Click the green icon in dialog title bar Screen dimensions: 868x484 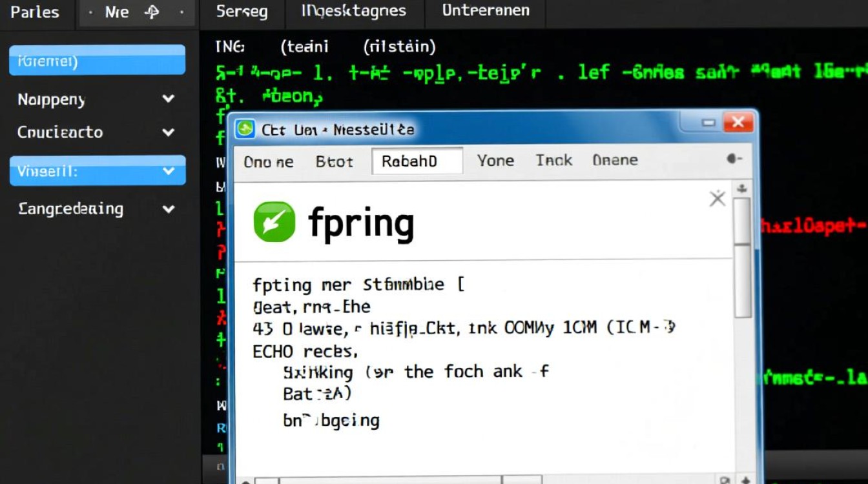tap(245, 129)
